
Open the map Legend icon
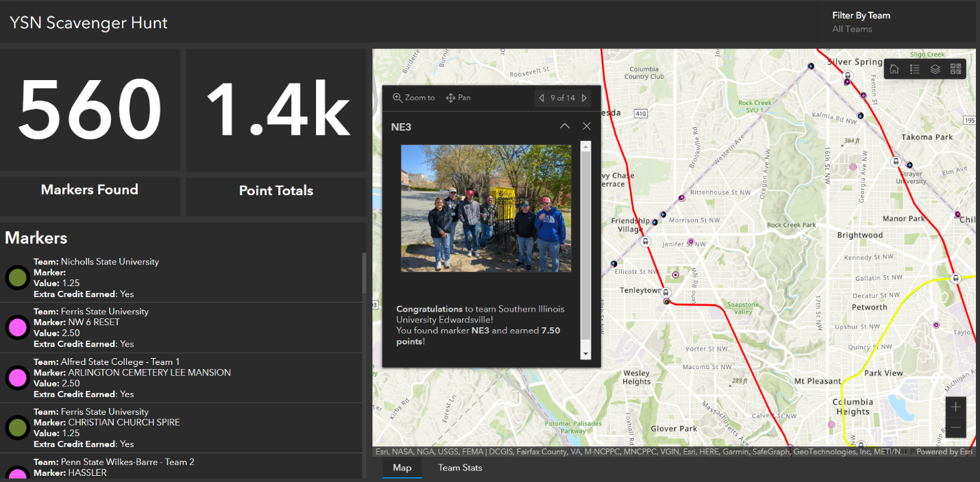point(915,68)
